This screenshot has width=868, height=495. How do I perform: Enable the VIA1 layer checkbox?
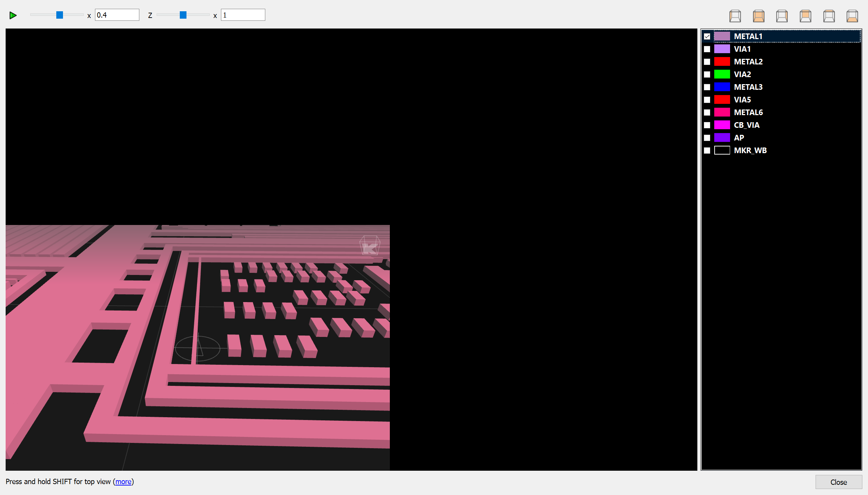point(707,49)
